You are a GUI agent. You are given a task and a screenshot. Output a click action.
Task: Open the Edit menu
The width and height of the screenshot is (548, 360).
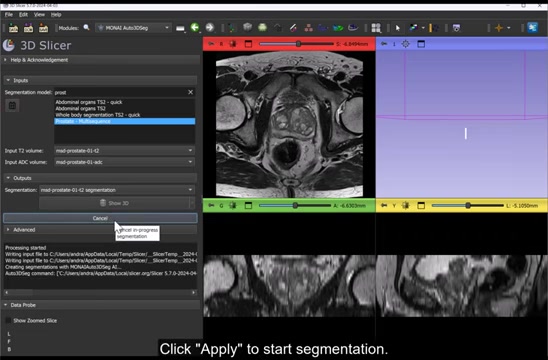point(23,15)
